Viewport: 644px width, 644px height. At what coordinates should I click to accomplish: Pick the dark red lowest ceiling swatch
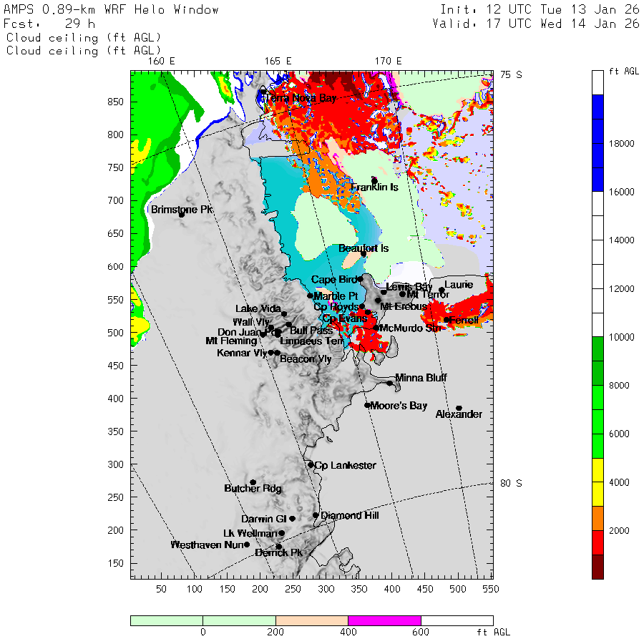(x=597, y=567)
